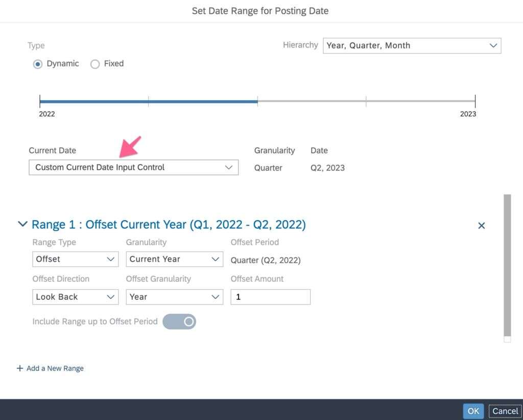Screen dimensions: 523x420
Task: Remove Range 1 with the X icon
Action: coord(481,225)
